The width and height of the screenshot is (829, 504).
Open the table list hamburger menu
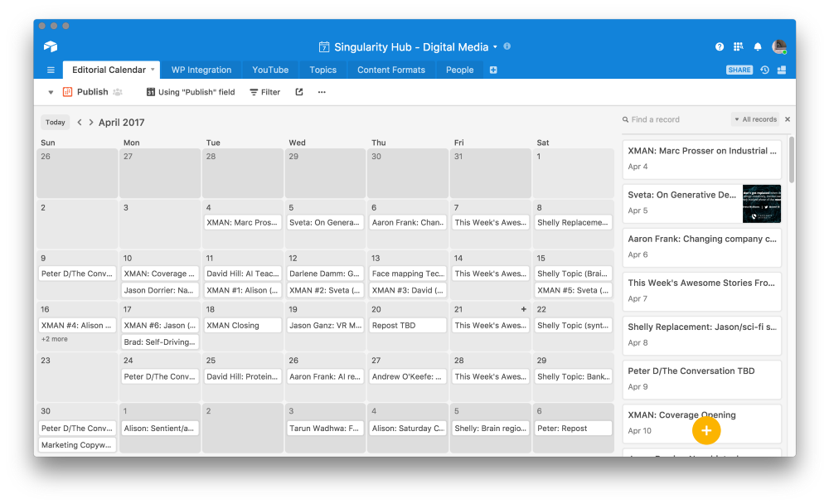pyautogui.click(x=51, y=70)
